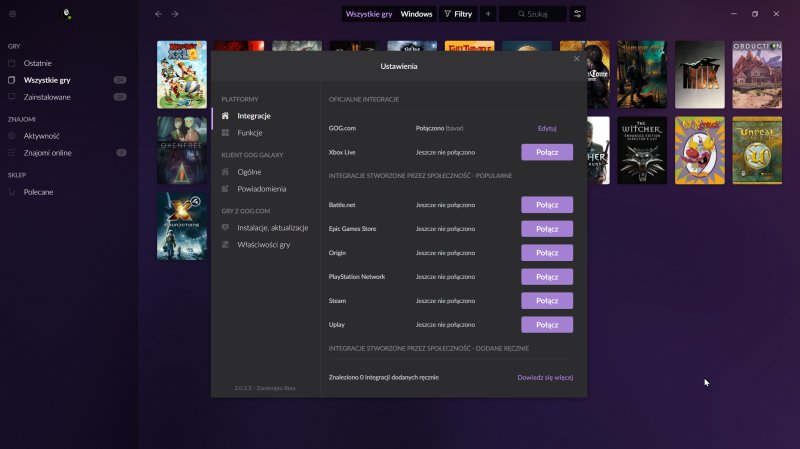Click the Ostatnie calendar icon
The height and width of the screenshot is (449, 800).
click(x=12, y=63)
